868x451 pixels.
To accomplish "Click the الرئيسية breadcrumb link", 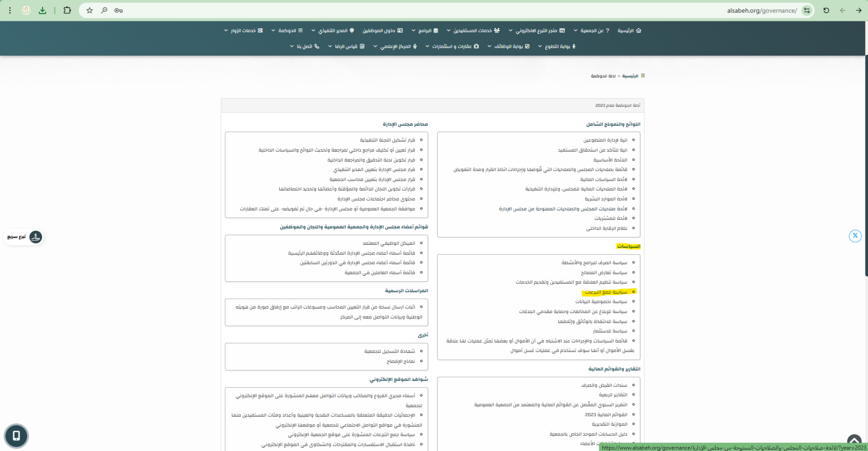I will click(x=630, y=76).
